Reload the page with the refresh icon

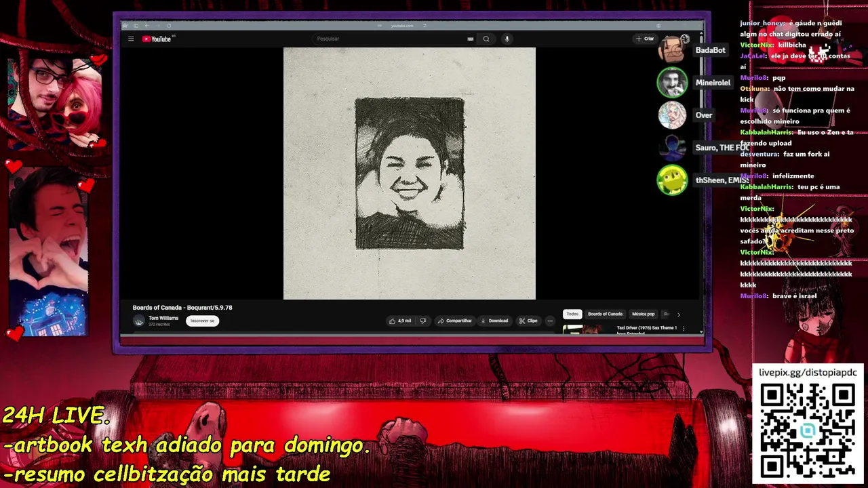coord(169,26)
